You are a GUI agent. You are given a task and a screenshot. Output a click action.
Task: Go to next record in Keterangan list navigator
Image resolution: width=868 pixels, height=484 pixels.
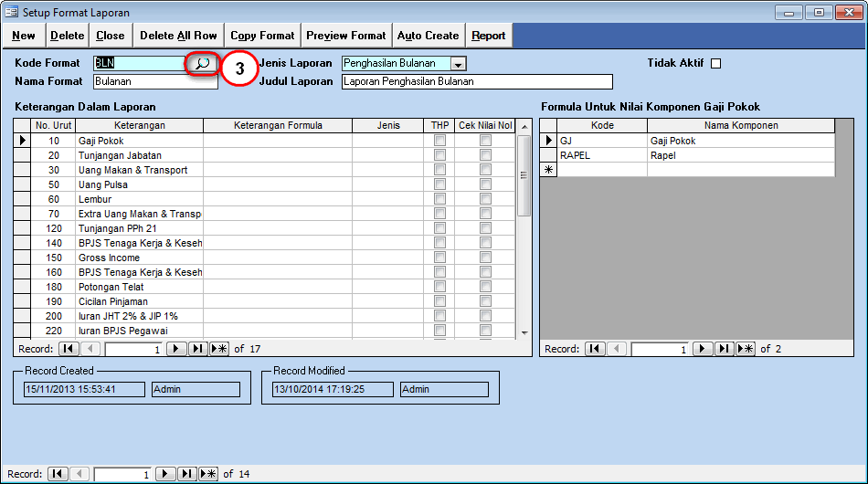pyautogui.click(x=176, y=349)
